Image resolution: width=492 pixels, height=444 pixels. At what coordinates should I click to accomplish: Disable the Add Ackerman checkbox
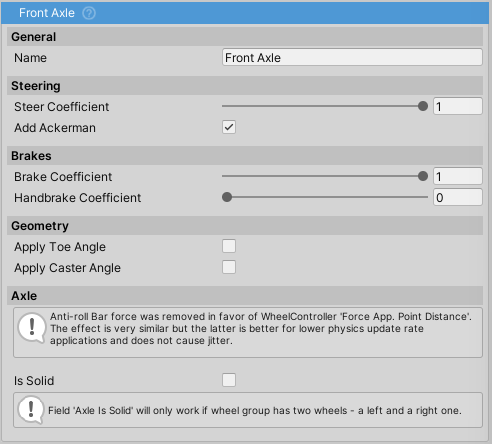tap(229, 127)
